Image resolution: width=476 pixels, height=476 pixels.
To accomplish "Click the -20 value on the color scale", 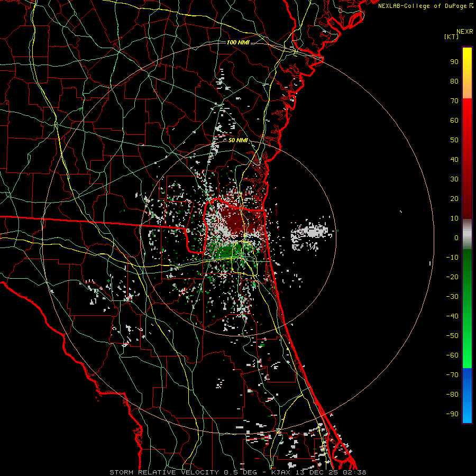I will (x=452, y=277).
